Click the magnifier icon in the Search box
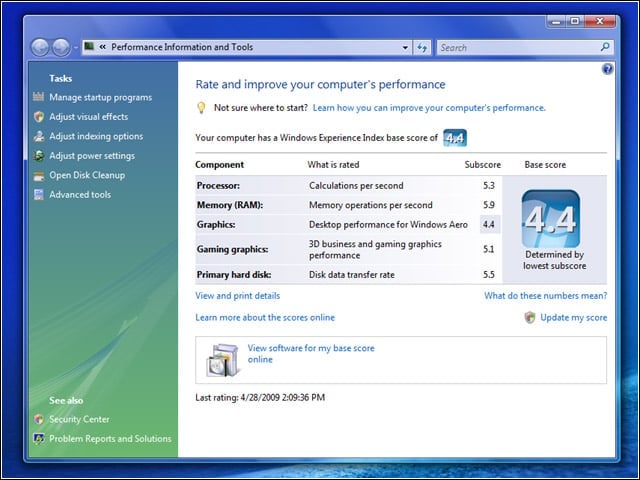The image size is (640, 480). [x=605, y=47]
